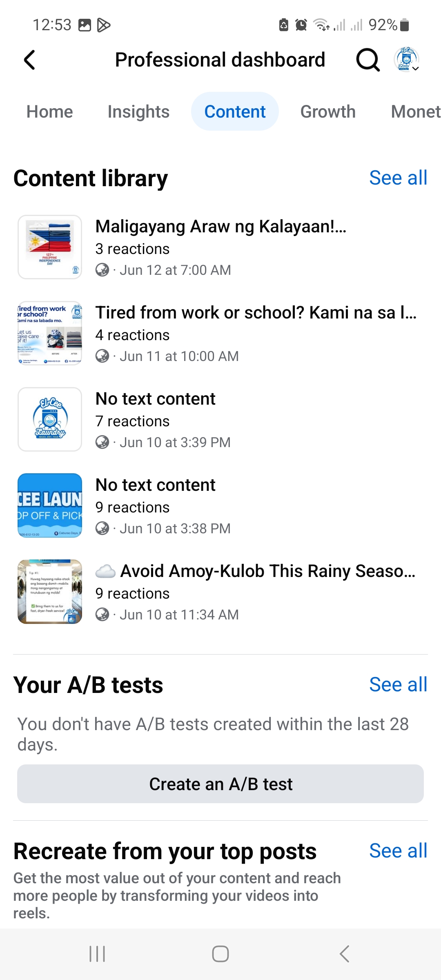Tap Android navigation back button
Screen dimensions: 441x980
(x=344, y=954)
